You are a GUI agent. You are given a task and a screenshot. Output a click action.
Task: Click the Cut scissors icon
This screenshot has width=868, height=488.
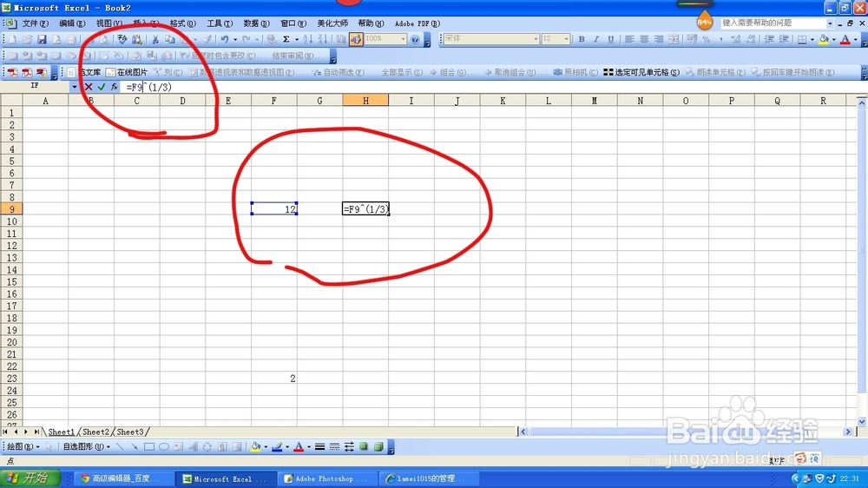(155, 39)
